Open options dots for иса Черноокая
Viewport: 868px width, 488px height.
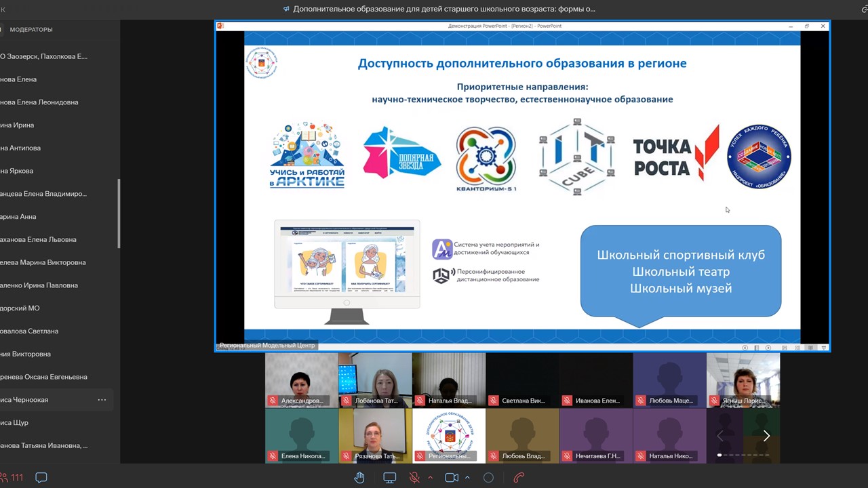[x=102, y=400]
